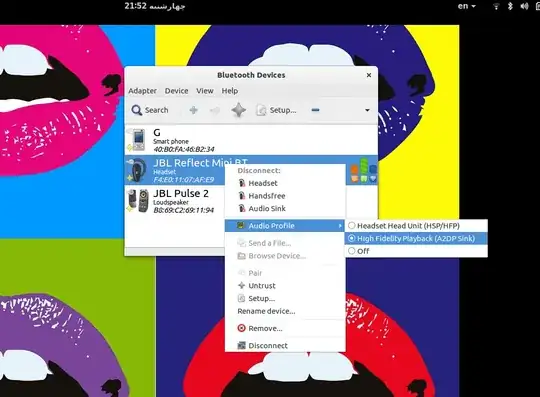Click the Audio Sink disconnect icon
Screen dimensions: 540x397
[x=242, y=208]
